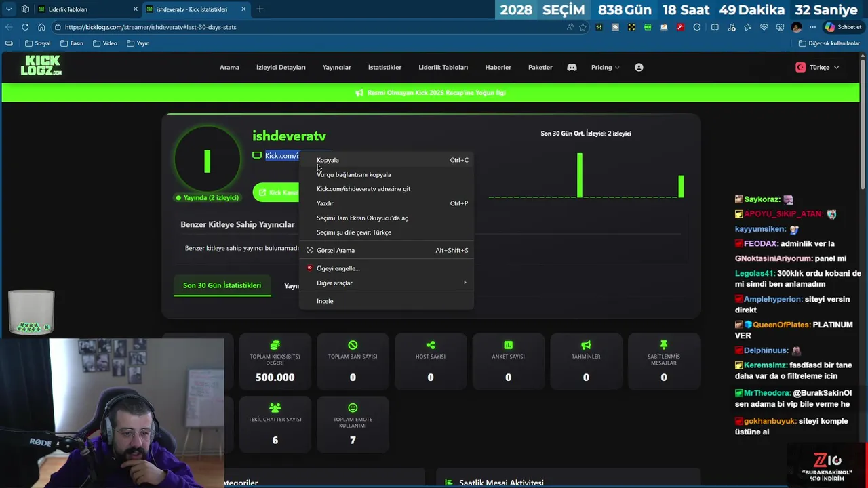Open Sosyal bookmarks folder
Screen dimensions: 868x488
[37, 43]
